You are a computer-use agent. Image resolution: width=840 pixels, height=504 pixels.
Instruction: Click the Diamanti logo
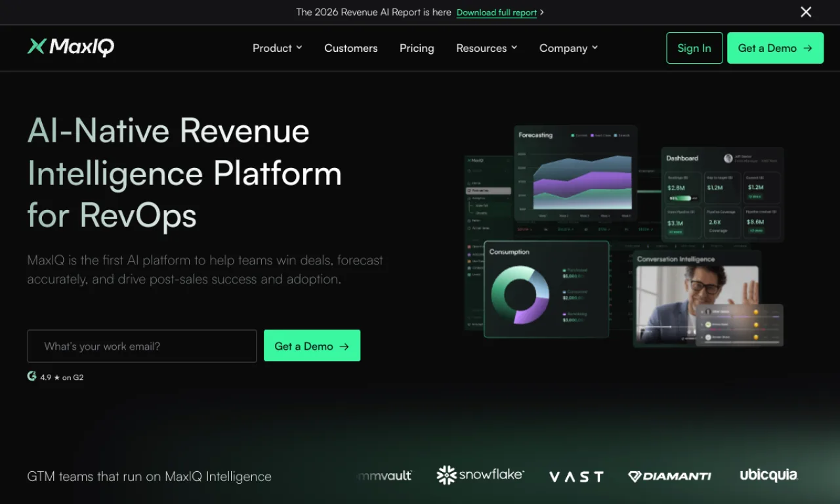pos(669,476)
